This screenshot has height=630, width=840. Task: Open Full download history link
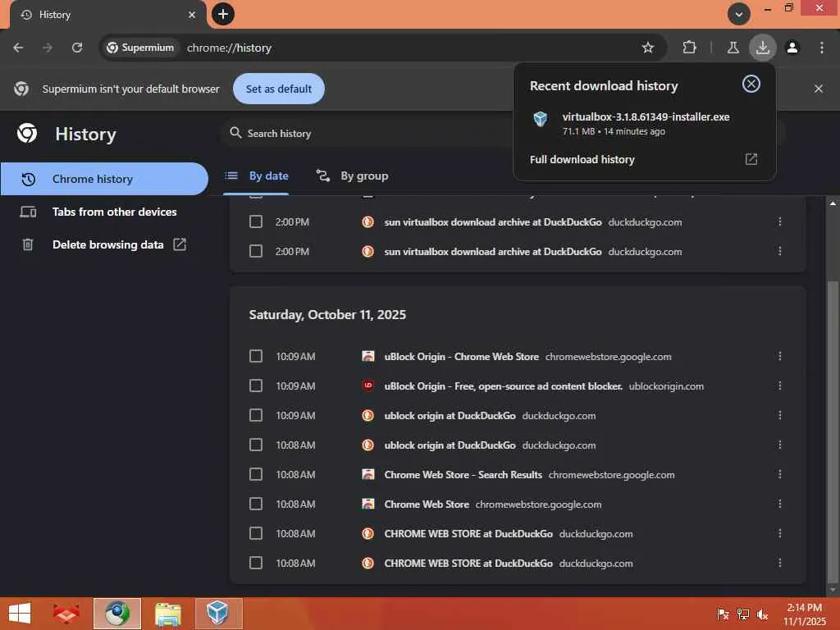(x=582, y=159)
